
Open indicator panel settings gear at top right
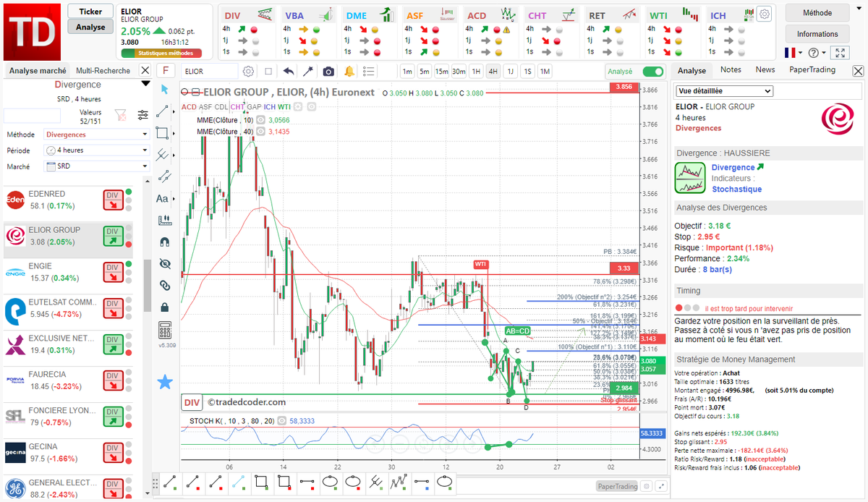(764, 13)
